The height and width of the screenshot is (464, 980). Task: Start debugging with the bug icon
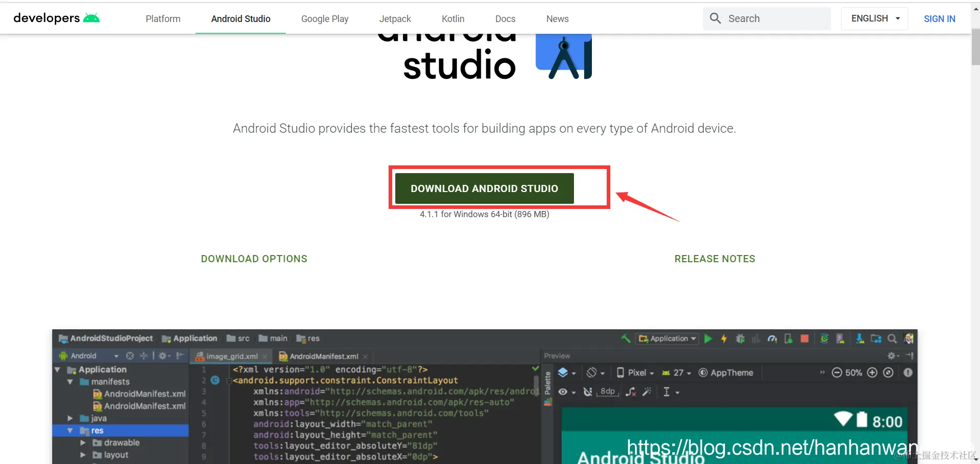coord(740,339)
